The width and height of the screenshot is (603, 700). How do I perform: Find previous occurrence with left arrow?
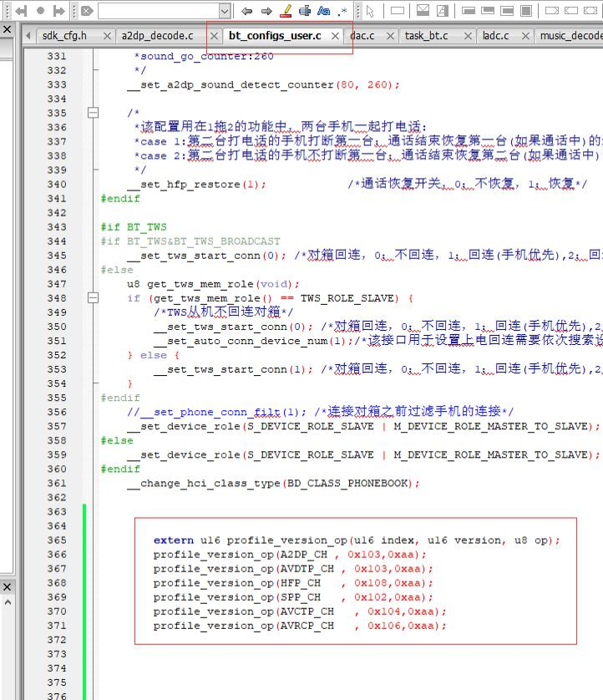point(247,11)
